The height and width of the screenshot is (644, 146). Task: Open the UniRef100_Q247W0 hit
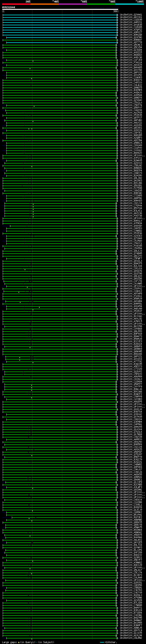pyautogui.click(x=131, y=37)
